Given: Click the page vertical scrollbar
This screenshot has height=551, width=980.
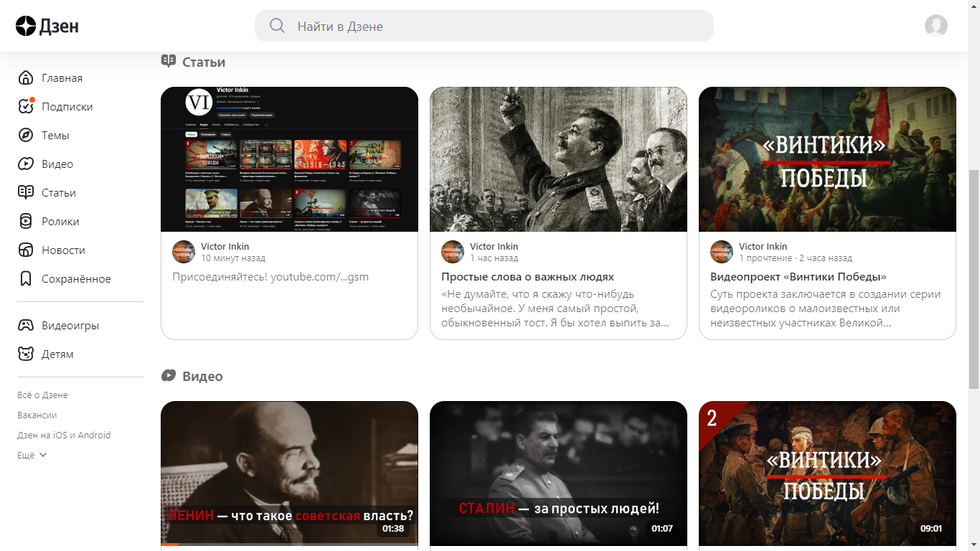Looking at the screenshot, I should click(974, 280).
